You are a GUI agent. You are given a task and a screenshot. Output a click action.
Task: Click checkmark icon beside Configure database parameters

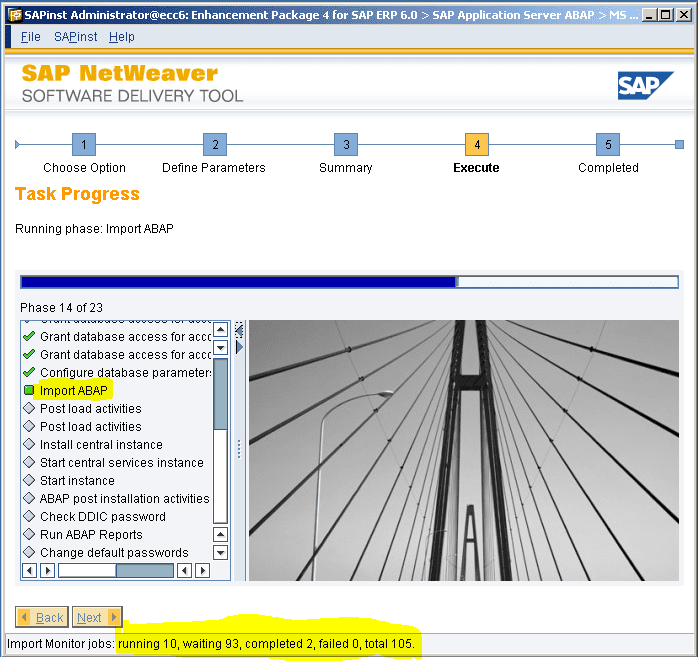[x=29, y=372]
